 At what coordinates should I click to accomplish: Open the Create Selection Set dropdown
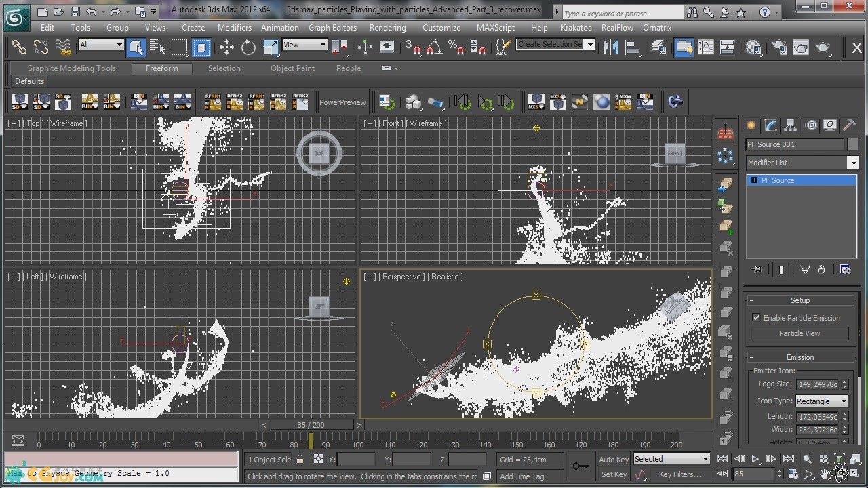pyautogui.click(x=555, y=44)
